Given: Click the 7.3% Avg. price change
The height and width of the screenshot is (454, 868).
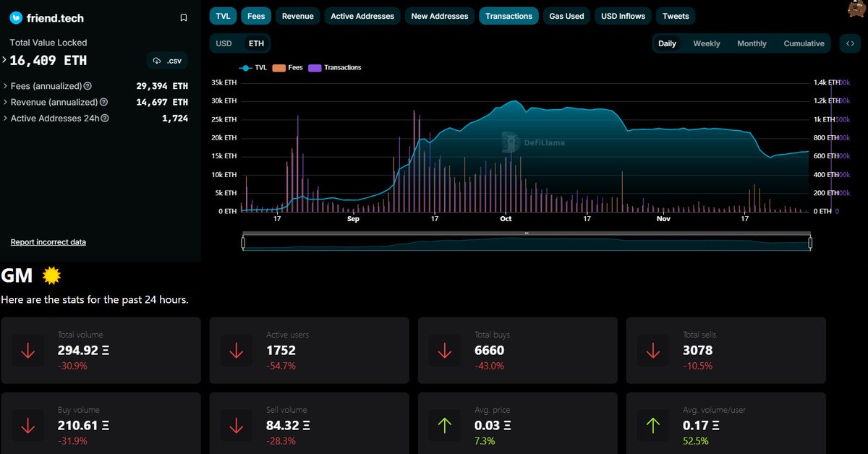Looking at the screenshot, I should tap(485, 441).
